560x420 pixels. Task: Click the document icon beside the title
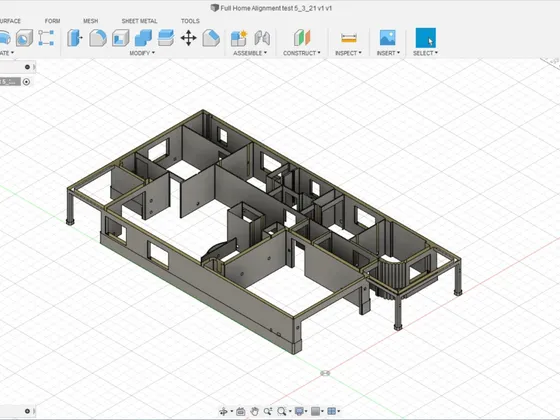point(214,8)
